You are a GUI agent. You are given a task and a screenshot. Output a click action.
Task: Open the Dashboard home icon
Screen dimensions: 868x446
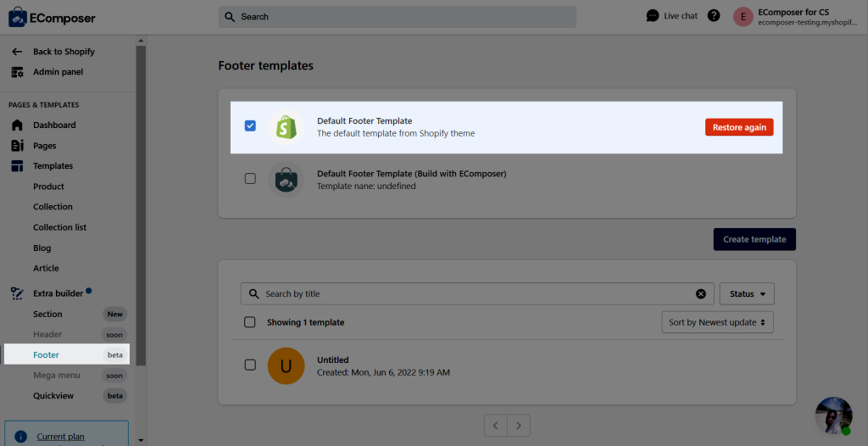point(17,125)
